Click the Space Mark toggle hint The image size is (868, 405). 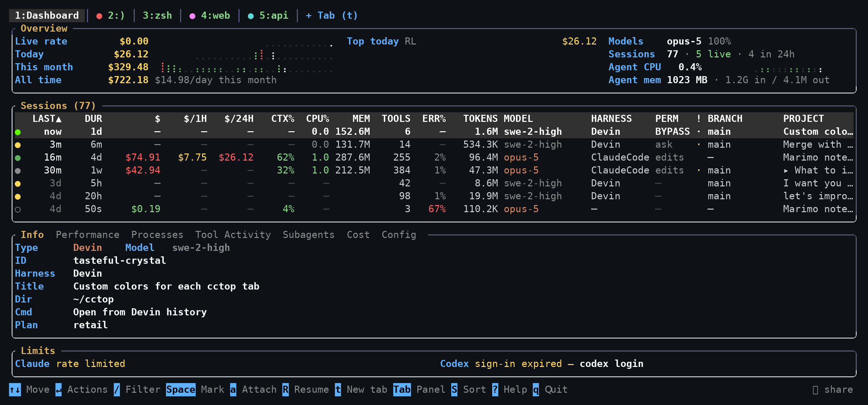point(180,390)
